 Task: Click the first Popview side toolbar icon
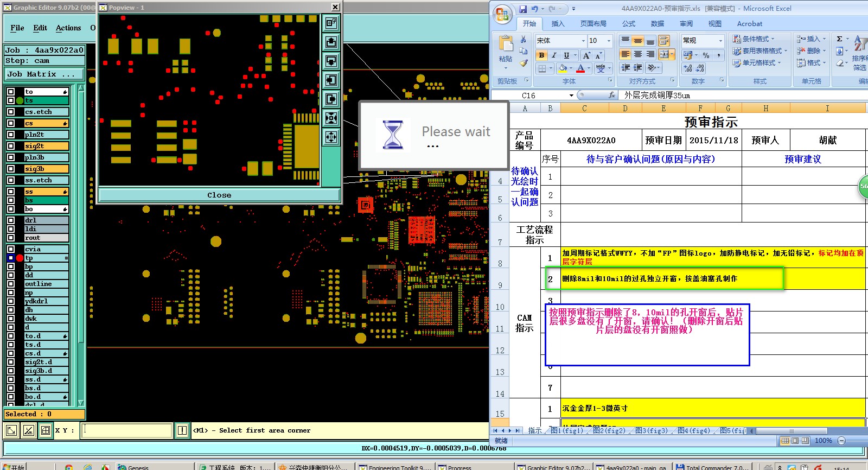click(331, 23)
